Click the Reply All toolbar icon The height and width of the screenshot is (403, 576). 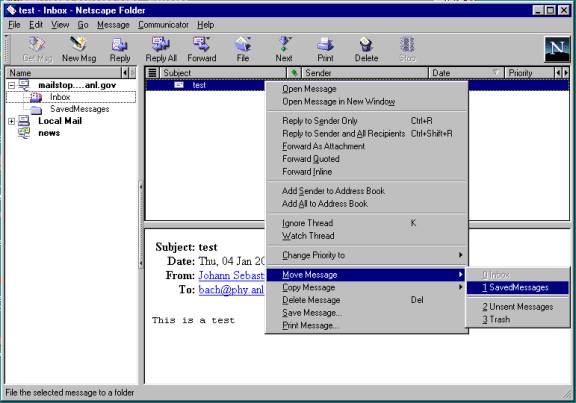(x=161, y=44)
